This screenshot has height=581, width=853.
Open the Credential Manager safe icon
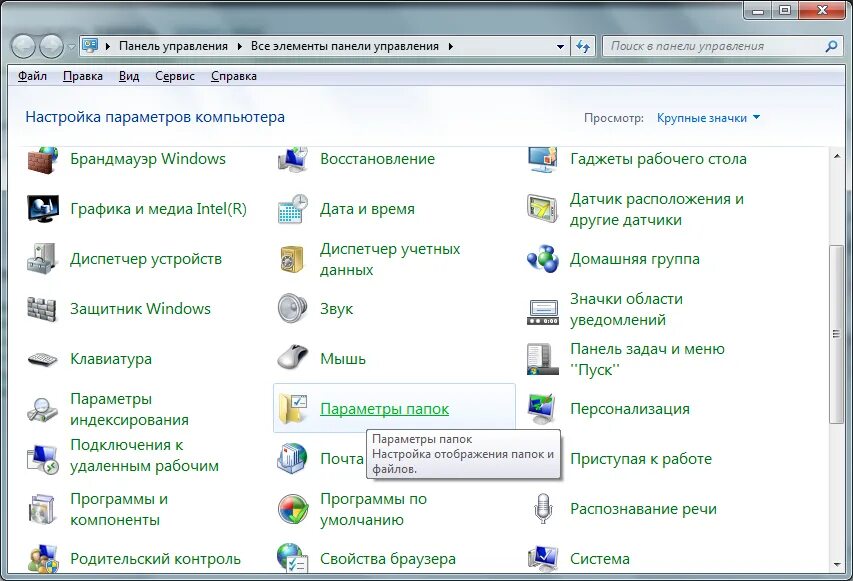click(293, 259)
